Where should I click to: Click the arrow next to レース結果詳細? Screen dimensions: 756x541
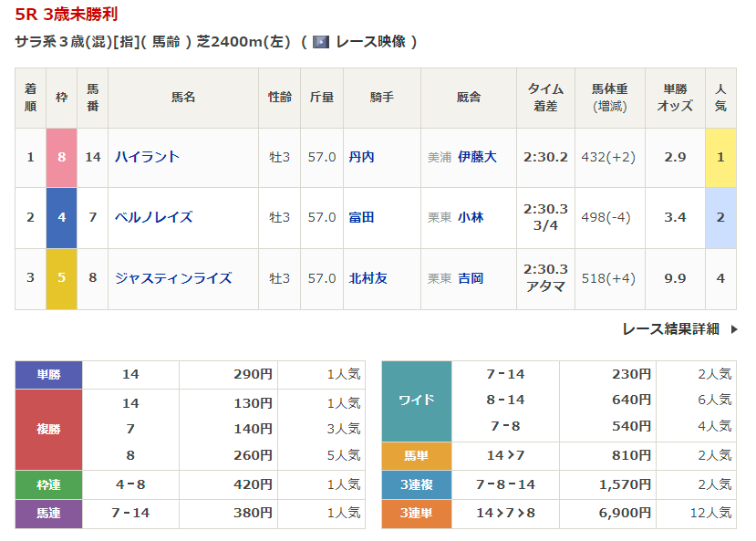(734, 329)
